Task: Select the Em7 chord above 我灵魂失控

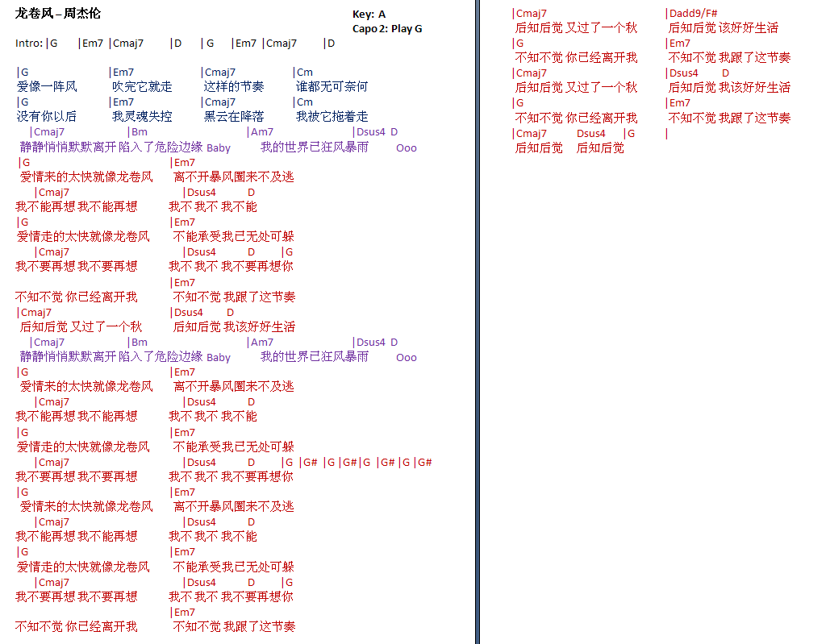Action: coord(123,102)
